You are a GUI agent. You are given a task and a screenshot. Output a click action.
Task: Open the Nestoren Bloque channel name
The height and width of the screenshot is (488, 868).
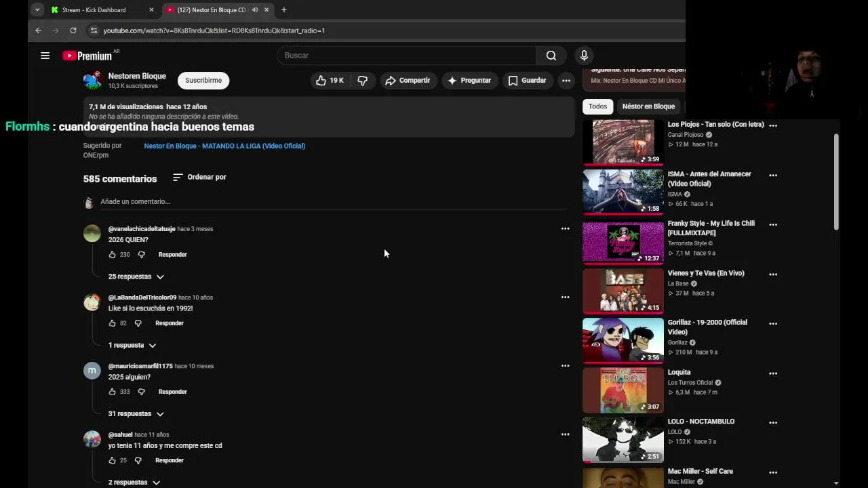[137, 76]
